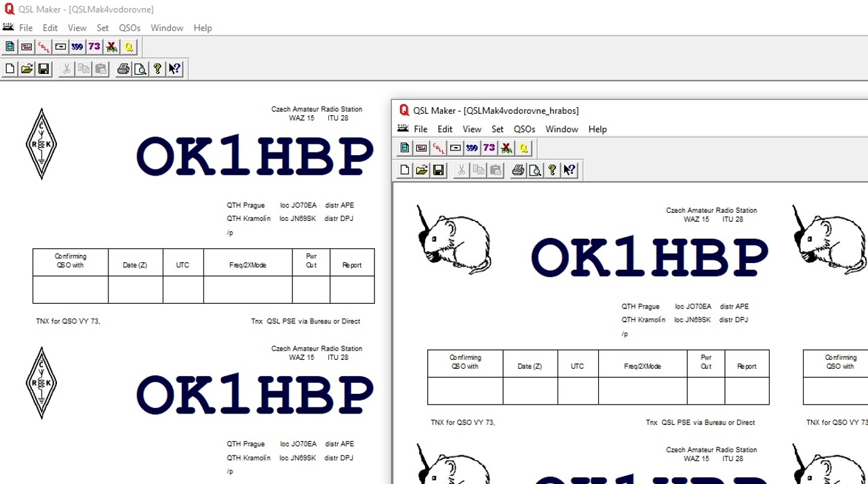Click 'Tnx QSL PSE via Bureau or Direct' in QSLMak4vodorovne
Image resolution: width=868 pixels, height=484 pixels.
tap(305, 321)
